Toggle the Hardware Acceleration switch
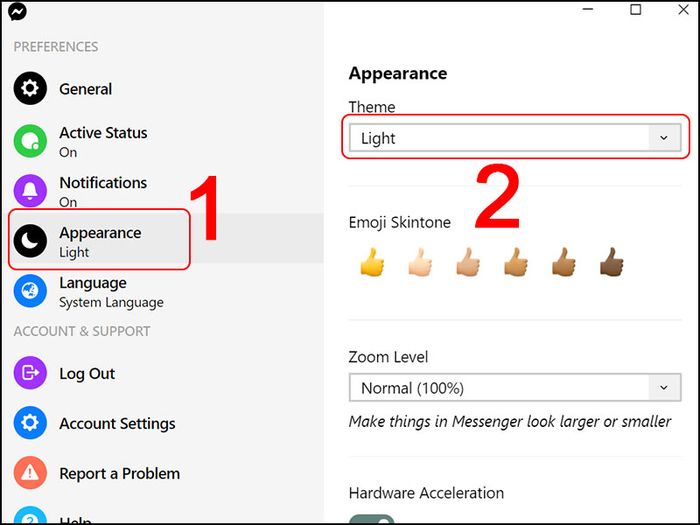 371,520
